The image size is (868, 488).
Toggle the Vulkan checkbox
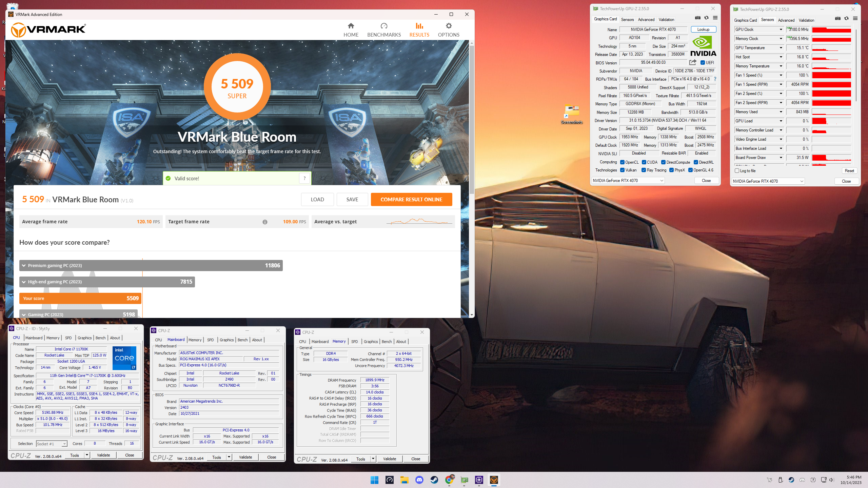[622, 170]
